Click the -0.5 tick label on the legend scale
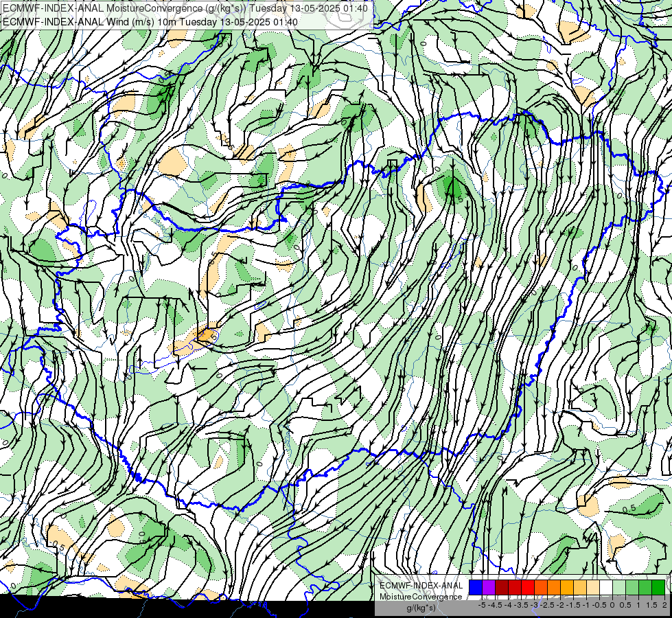 point(599,605)
